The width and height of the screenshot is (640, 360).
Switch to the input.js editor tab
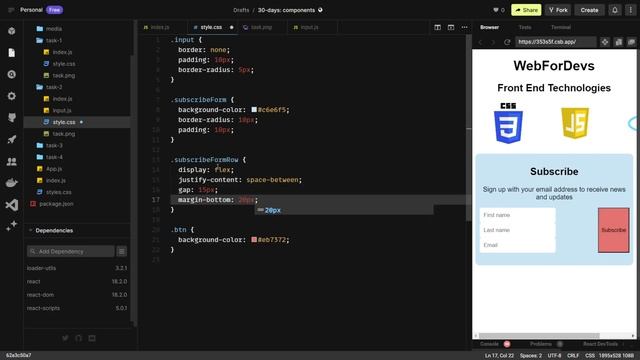(309, 27)
